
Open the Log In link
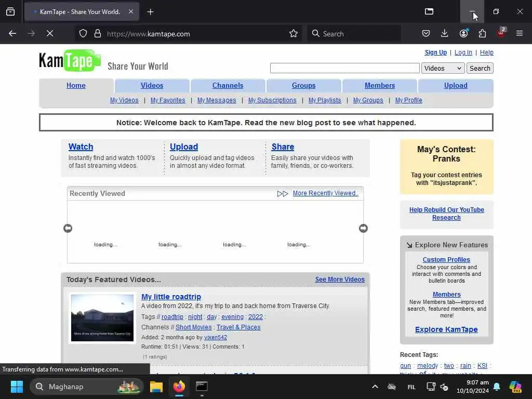[463, 52]
